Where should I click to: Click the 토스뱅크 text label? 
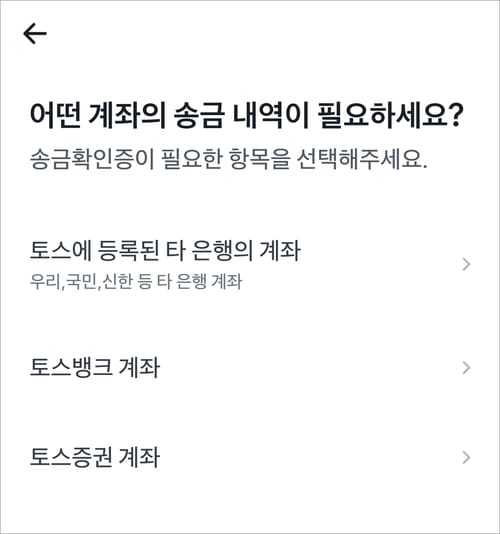(71, 368)
